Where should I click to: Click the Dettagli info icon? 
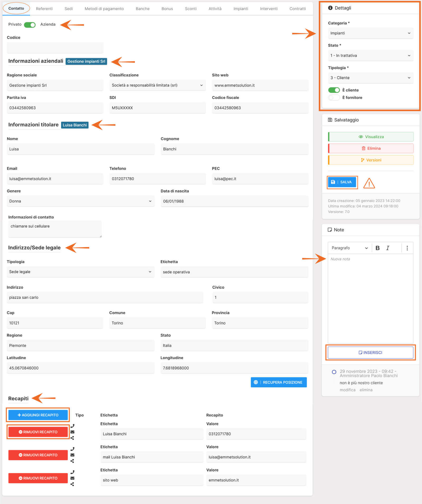coord(330,8)
